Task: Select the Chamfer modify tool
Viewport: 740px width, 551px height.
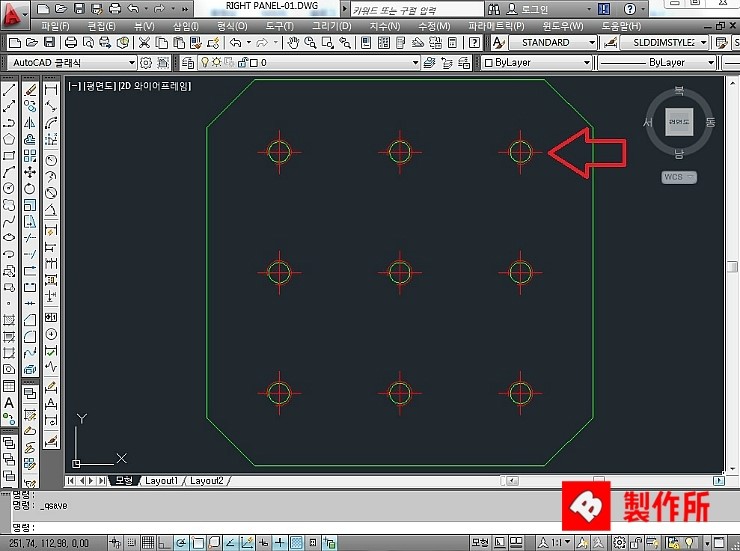Action: [30, 320]
